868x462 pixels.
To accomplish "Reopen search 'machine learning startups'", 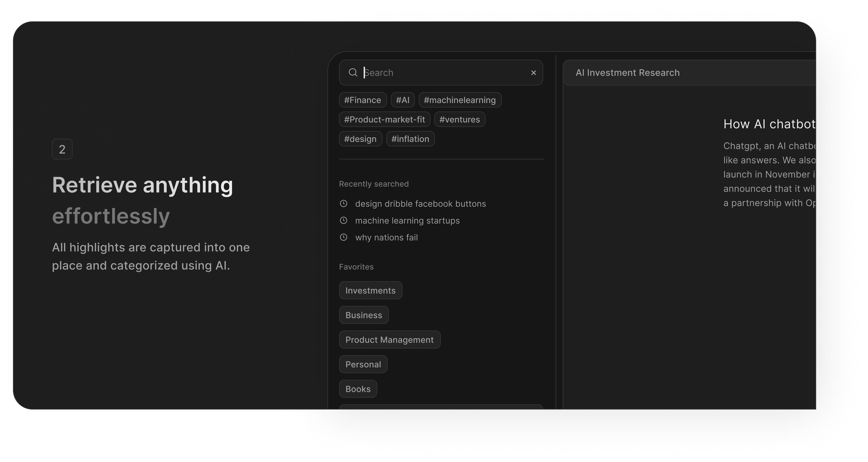I will [407, 221].
